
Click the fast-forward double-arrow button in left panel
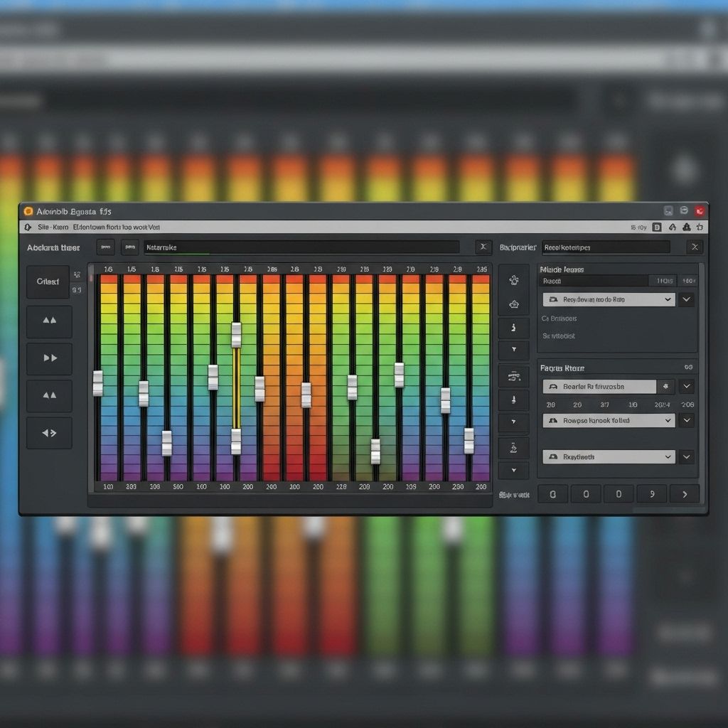[49, 358]
